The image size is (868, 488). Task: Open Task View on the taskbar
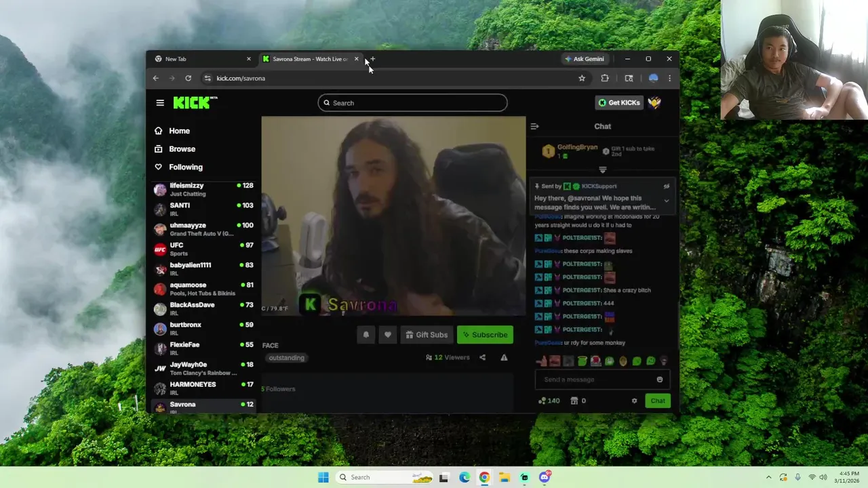tap(443, 477)
